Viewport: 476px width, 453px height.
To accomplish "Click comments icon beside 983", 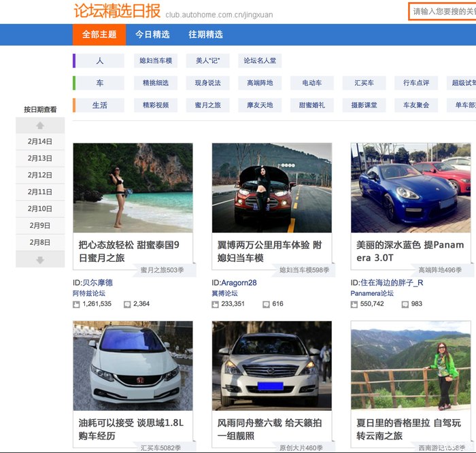I will click(405, 304).
